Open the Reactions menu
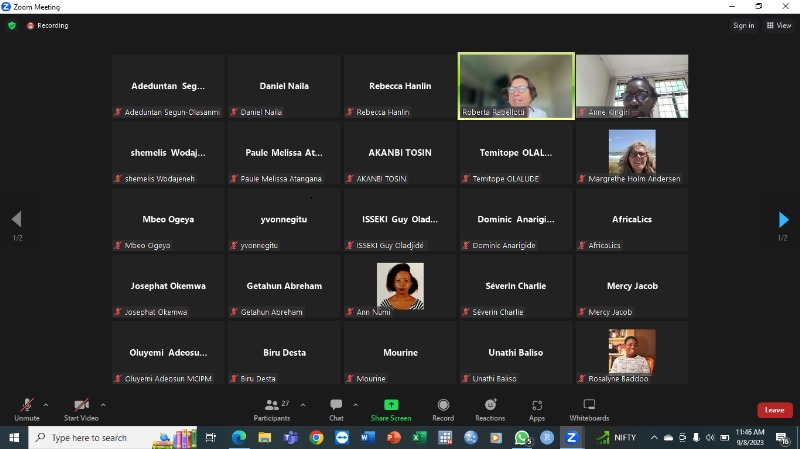800x449 pixels. [490, 410]
